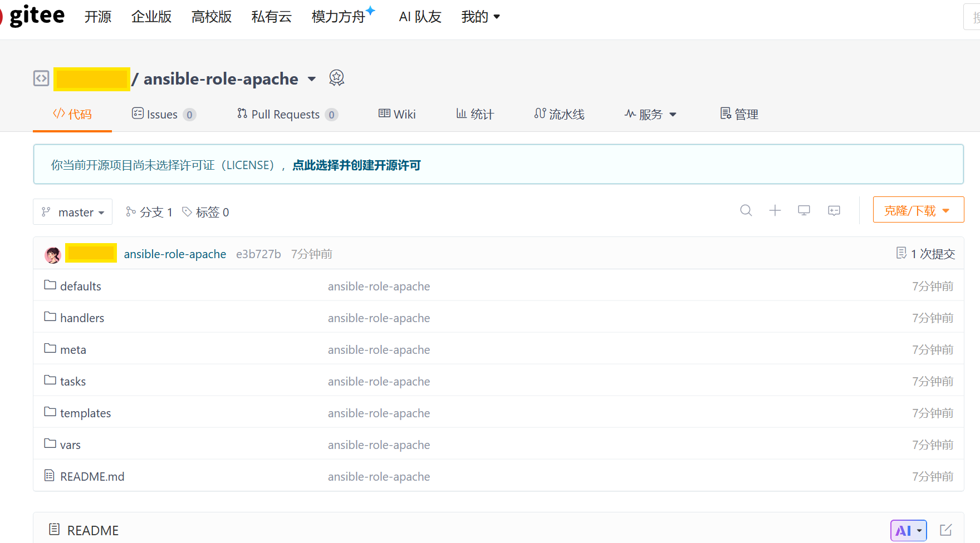Click the committer avatar image
The width and height of the screenshot is (980, 543).
53,254
